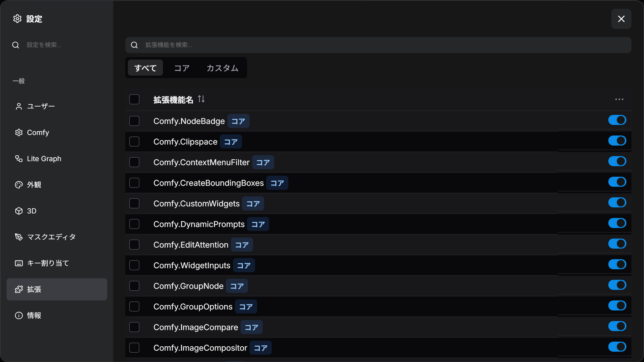
Task: Disable Comfy.CreateBoundingBoxes switch
Action: tap(617, 182)
